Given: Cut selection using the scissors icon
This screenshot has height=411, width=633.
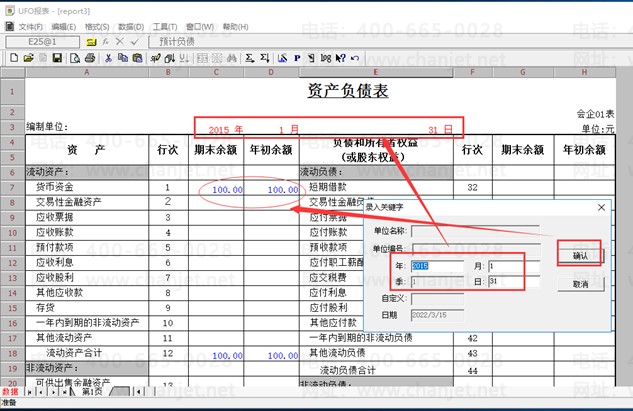Looking at the screenshot, I should [108, 58].
